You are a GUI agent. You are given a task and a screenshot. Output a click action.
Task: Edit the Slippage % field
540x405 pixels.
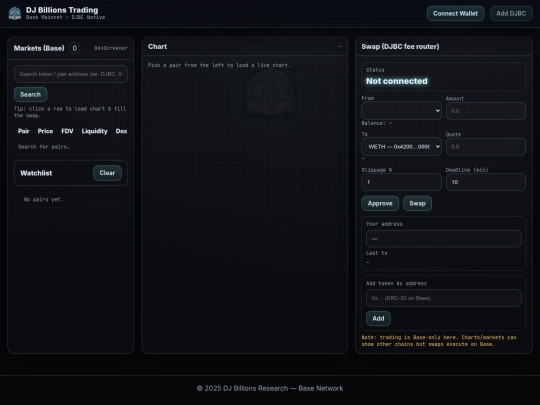coord(401,182)
